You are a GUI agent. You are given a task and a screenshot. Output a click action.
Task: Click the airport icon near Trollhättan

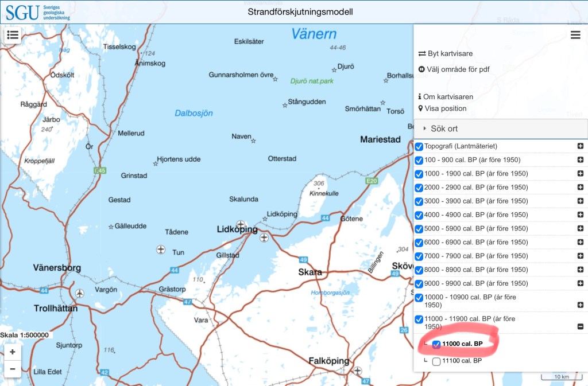[79, 294]
